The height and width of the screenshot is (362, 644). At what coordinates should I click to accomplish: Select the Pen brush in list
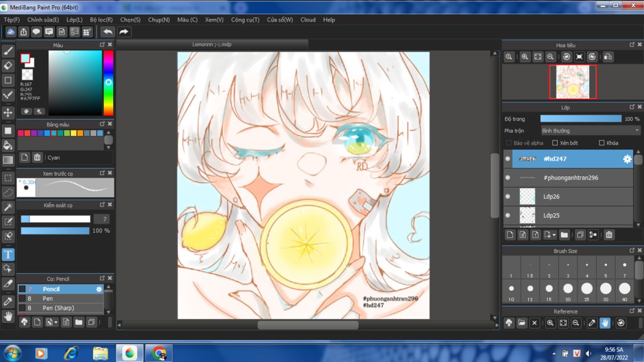point(61,298)
